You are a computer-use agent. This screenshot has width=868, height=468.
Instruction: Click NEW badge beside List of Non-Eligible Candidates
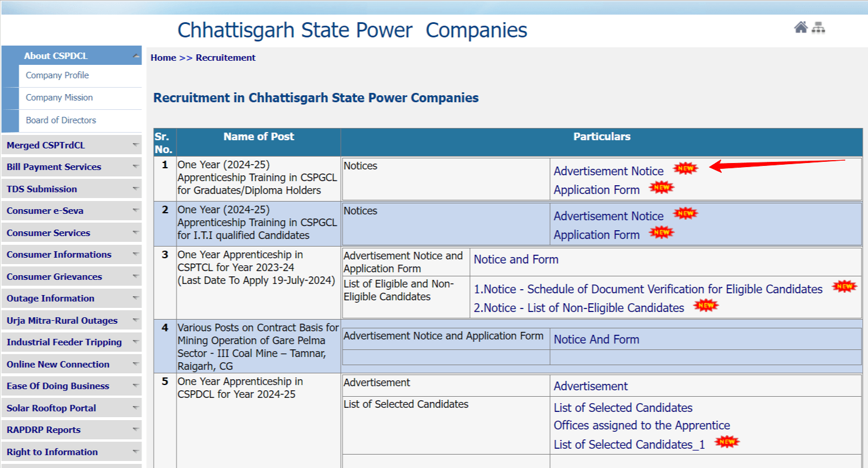point(706,305)
